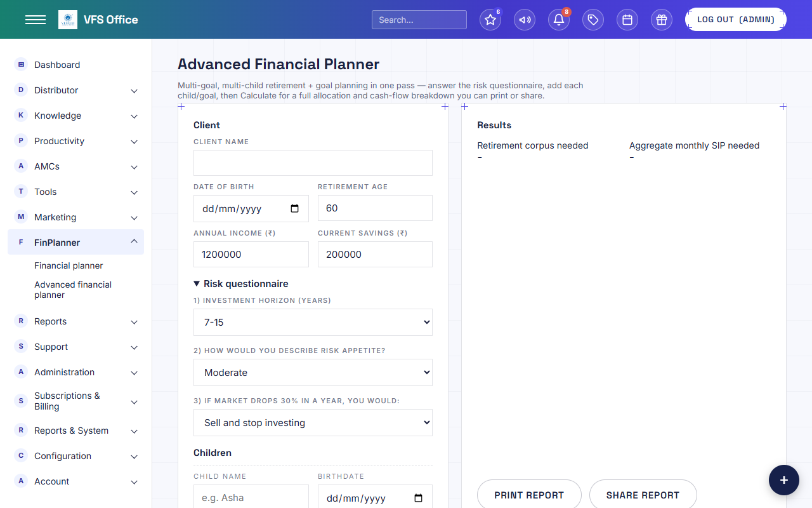Expand the Knowledge menu chevron
This screenshot has height=508, width=812.
(134, 116)
